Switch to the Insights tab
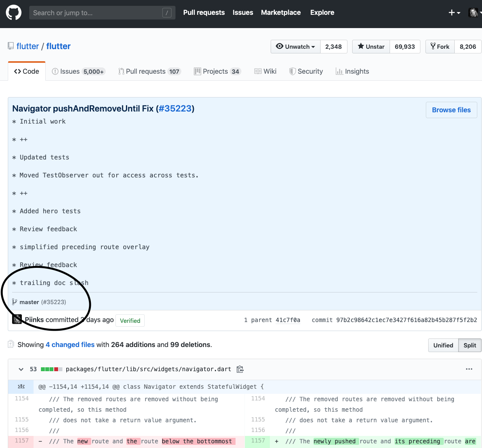The height and width of the screenshot is (448, 482). pyautogui.click(x=352, y=71)
